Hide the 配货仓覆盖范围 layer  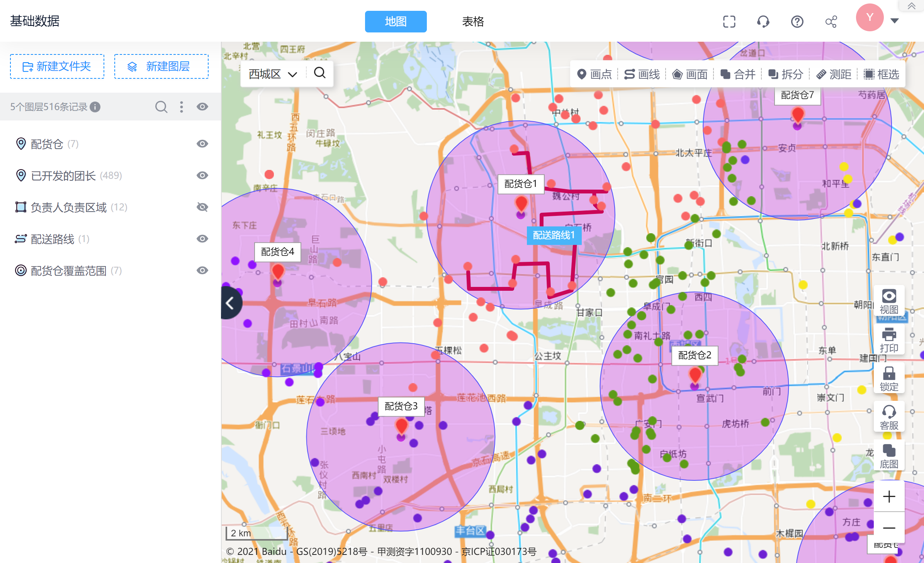[202, 270]
